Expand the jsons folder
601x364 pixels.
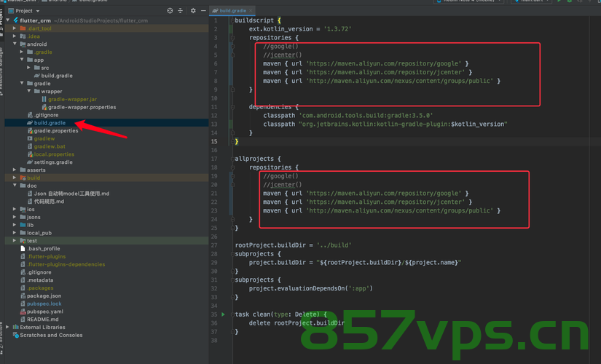15,217
